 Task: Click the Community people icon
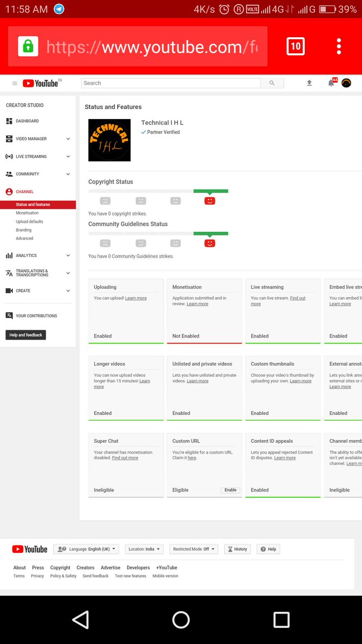pos(9,174)
